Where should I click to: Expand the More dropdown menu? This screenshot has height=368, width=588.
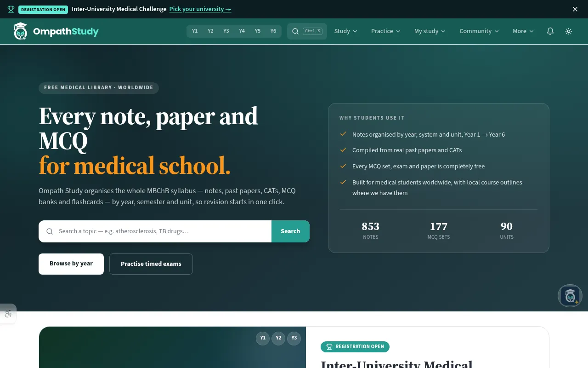523,31
